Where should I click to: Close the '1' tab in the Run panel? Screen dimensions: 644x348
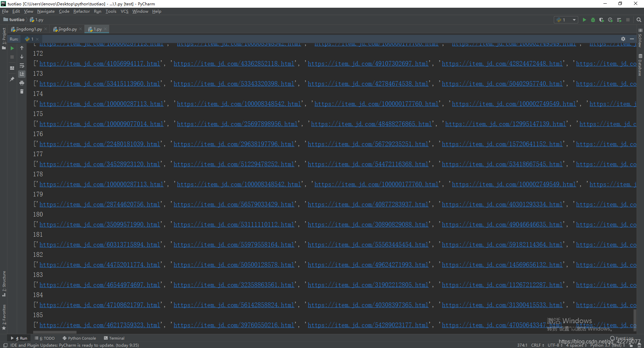click(x=37, y=39)
